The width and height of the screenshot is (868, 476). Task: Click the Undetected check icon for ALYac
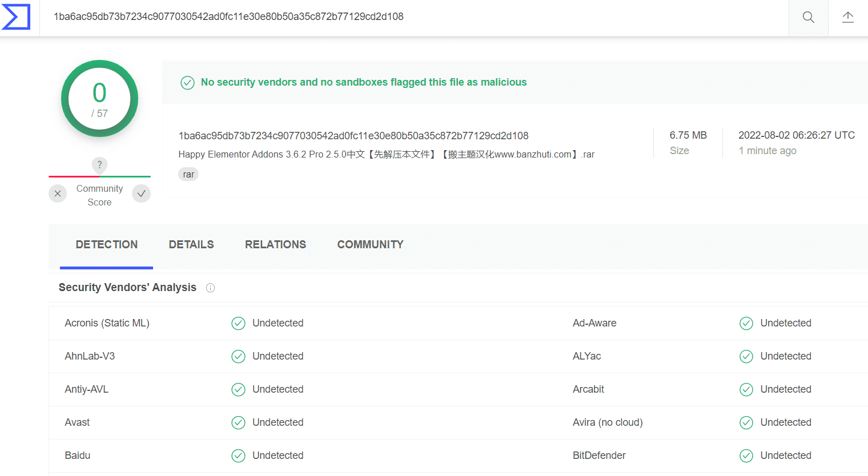(x=746, y=357)
